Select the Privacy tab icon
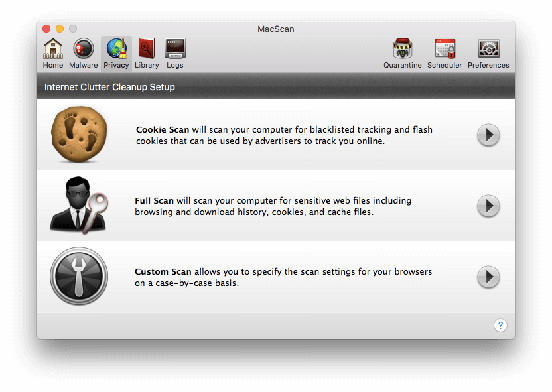Viewport: 552px width, 392px height. 115,52
